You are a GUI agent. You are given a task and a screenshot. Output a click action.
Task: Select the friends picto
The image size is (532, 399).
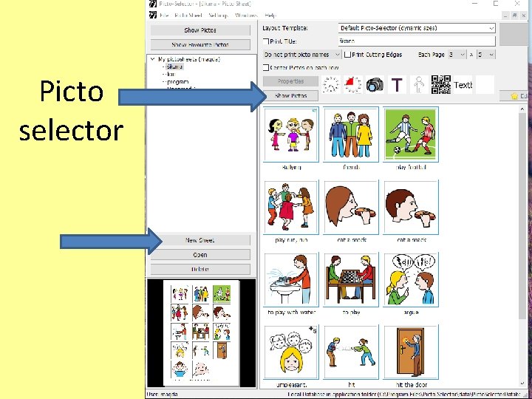coord(351,134)
